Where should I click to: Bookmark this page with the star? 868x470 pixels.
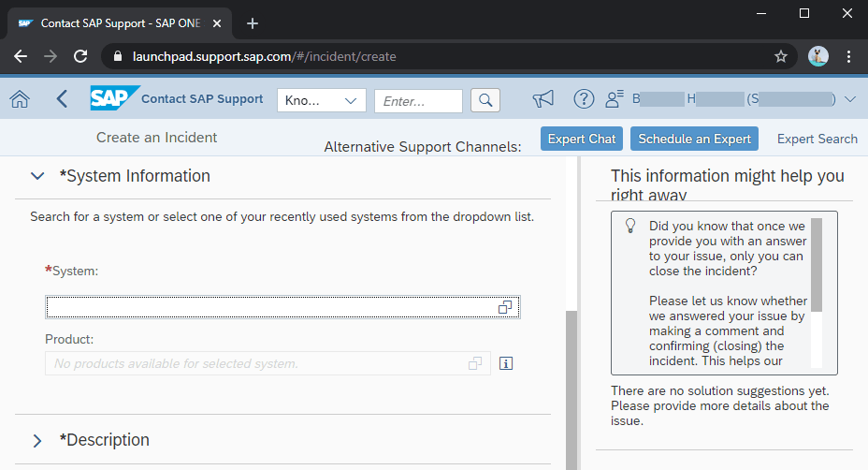[780, 56]
